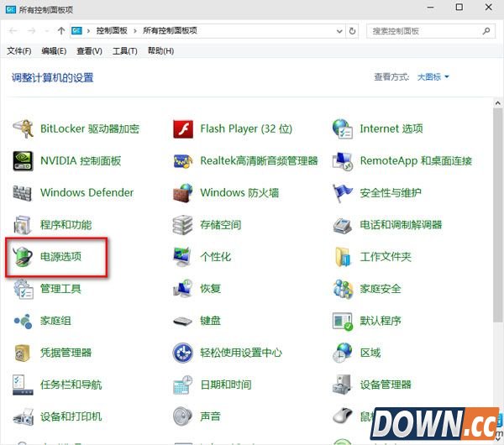504x445 pixels.
Task: Click the 控制面板 breadcrumb segment
Action: point(112,31)
